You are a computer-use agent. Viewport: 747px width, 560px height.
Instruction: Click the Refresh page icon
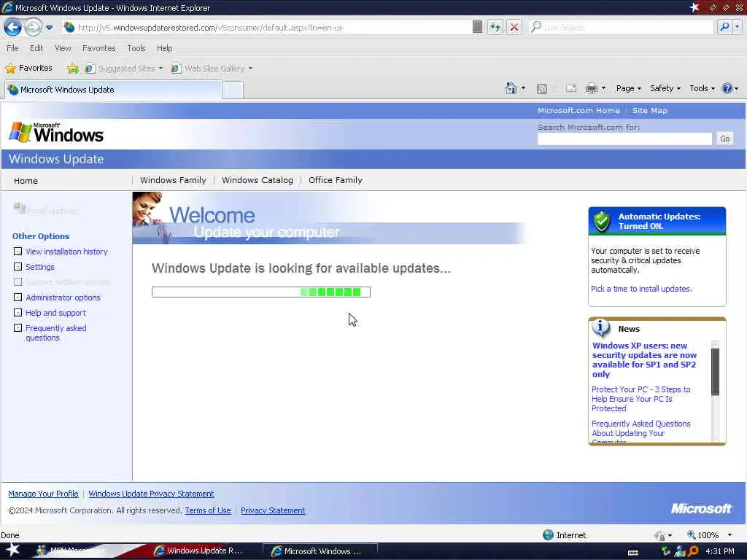tap(495, 27)
